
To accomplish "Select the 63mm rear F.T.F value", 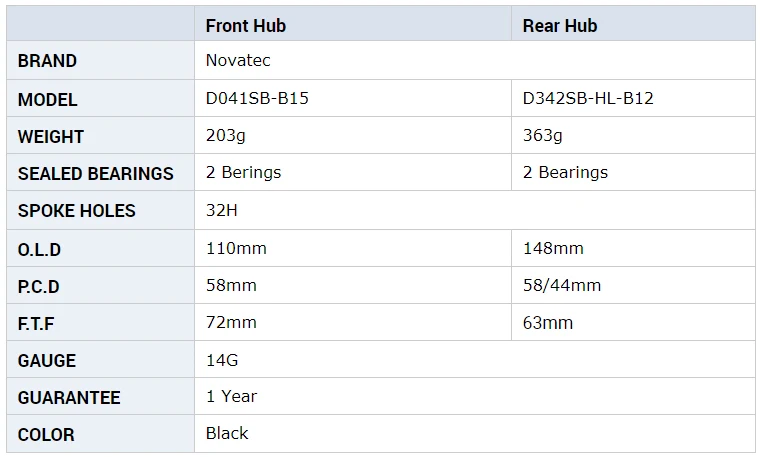I will point(548,323).
